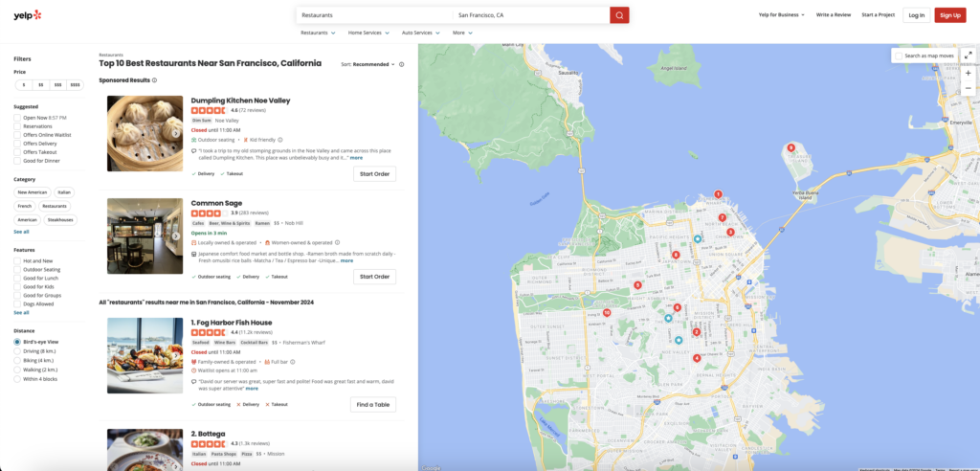Click Write a Review link
The image size is (980, 471).
pos(832,15)
